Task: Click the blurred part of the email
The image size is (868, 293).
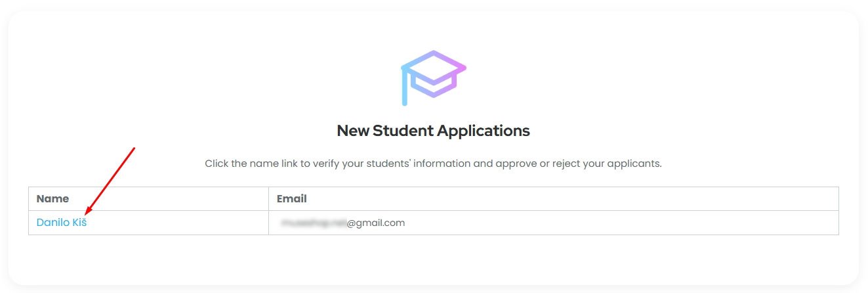Action: (313, 223)
